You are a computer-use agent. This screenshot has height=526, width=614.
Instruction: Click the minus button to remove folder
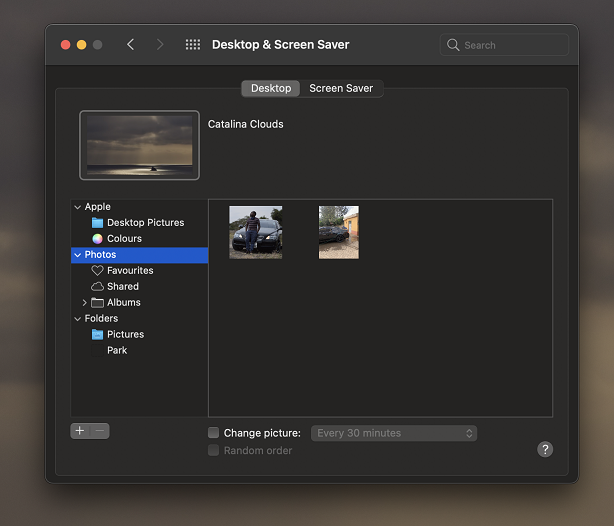(100, 431)
